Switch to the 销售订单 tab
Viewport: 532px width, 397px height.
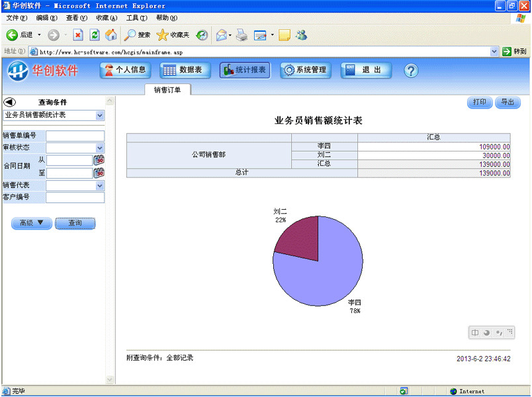pos(167,89)
